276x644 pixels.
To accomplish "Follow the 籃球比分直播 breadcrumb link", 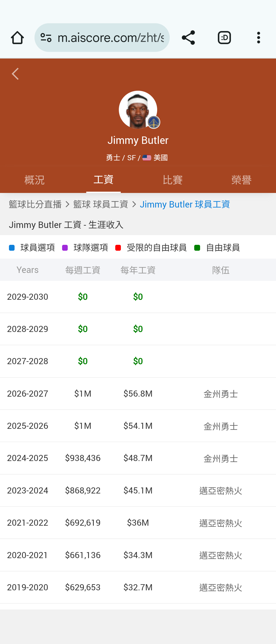I will click(35, 204).
